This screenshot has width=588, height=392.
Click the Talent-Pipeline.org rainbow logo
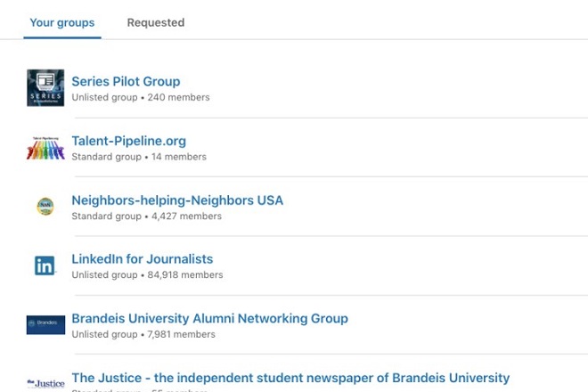click(45, 148)
